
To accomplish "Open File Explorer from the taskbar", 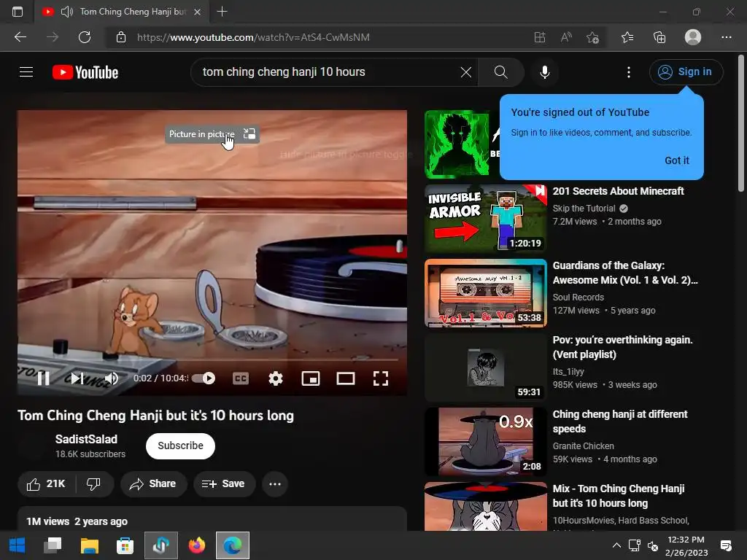I will (89, 545).
